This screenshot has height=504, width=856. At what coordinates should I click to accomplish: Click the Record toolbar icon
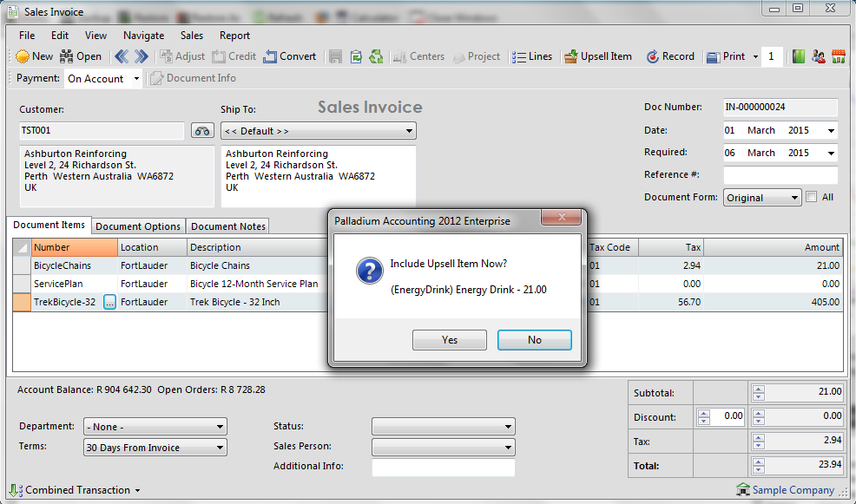tap(653, 56)
